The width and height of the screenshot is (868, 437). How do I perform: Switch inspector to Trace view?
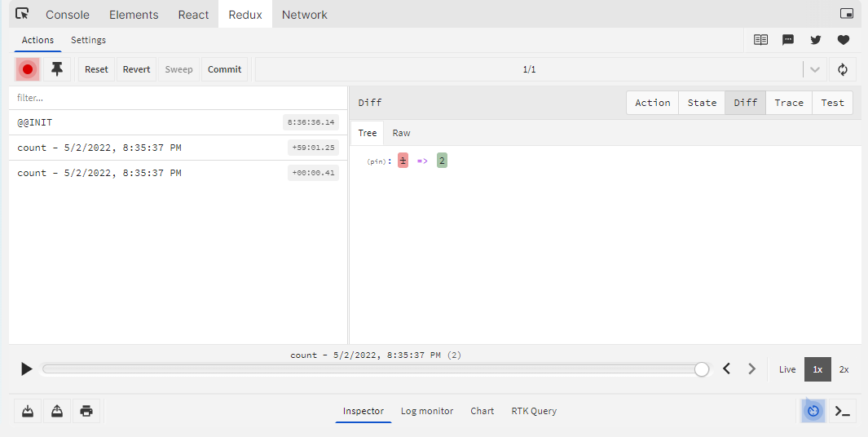click(x=789, y=103)
